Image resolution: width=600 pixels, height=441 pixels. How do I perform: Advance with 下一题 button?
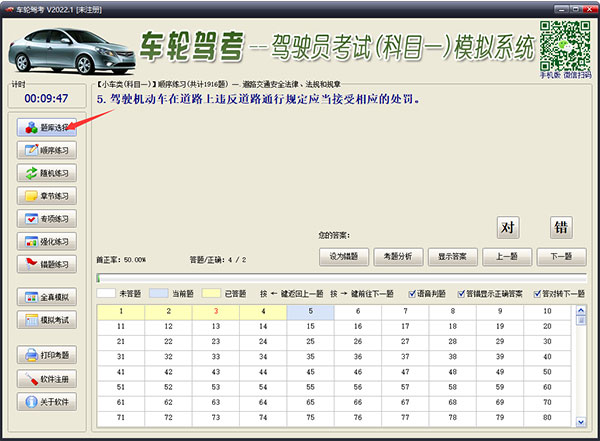pos(561,256)
